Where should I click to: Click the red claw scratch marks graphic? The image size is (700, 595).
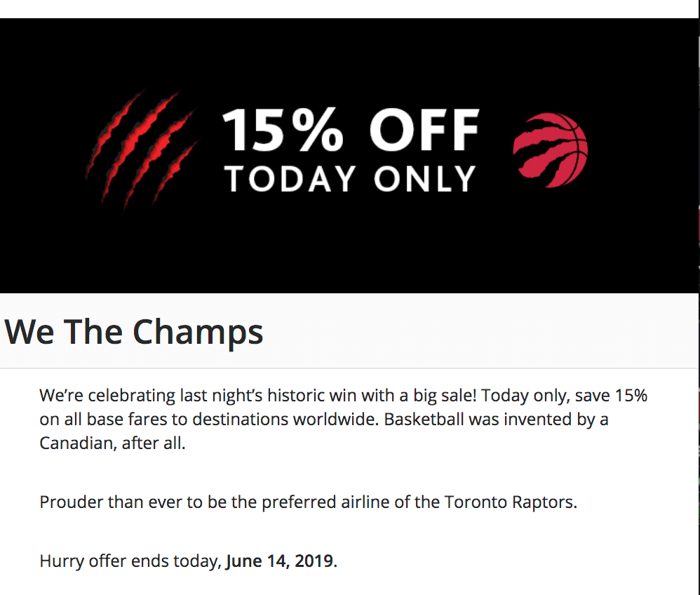pyautogui.click(x=142, y=149)
